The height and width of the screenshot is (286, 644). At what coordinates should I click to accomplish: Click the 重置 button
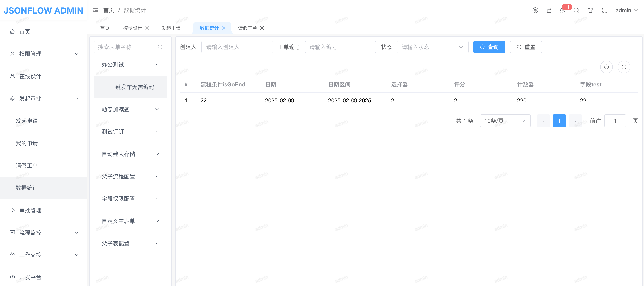(526, 47)
